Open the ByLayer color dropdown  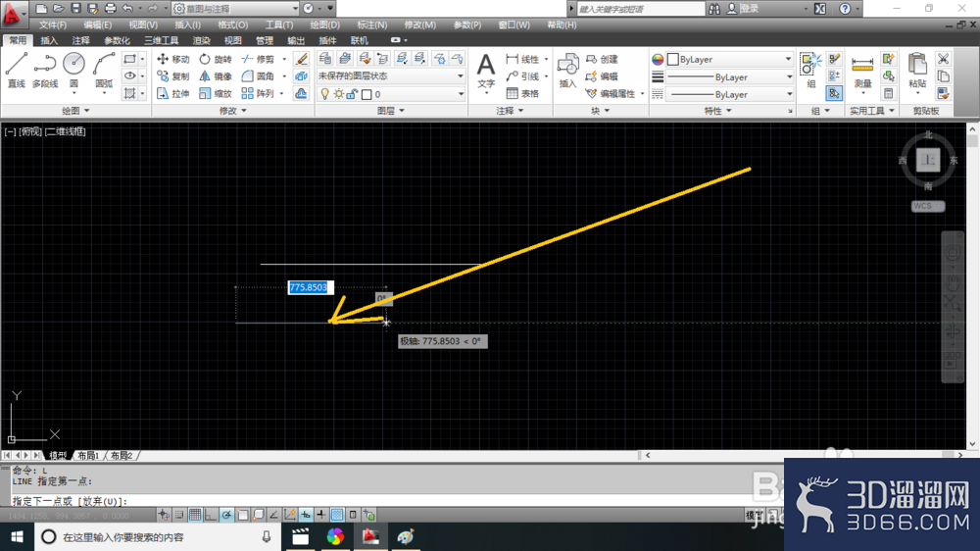[729, 60]
